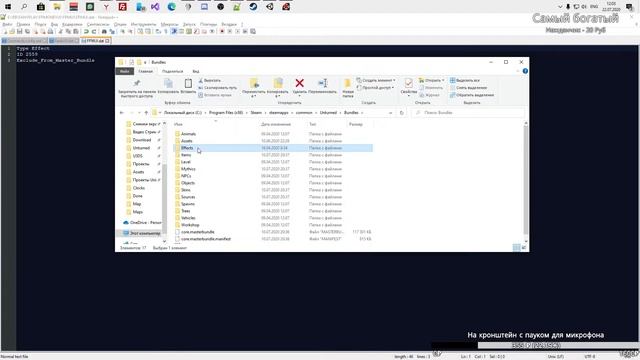The image size is (640, 360).
Task: Click the Copy to icon in Explorer ribbon
Action: (x=278, y=83)
